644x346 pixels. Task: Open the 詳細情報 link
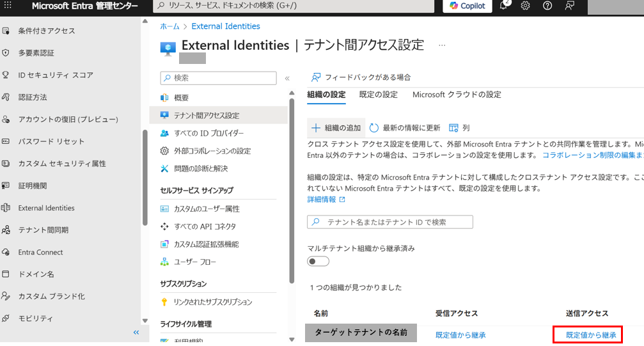tap(326, 200)
